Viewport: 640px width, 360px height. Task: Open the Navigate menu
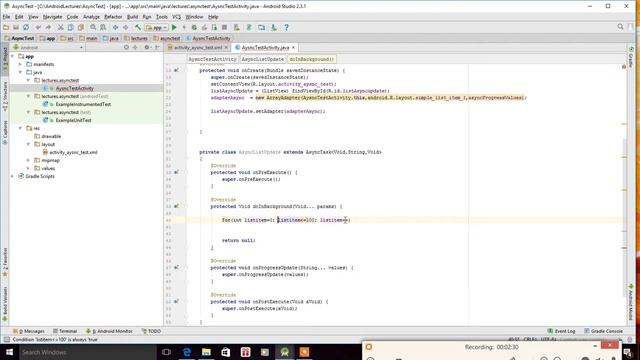point(53,17)
